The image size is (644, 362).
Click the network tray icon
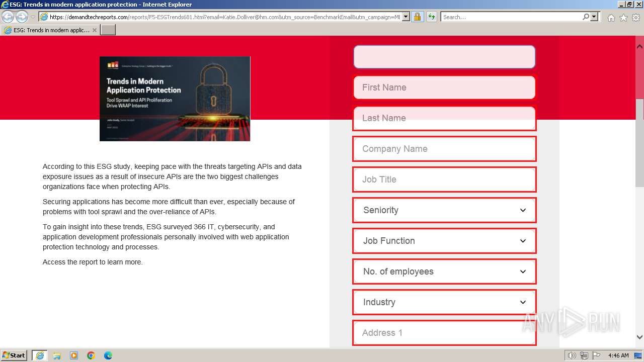pos(584,355)
